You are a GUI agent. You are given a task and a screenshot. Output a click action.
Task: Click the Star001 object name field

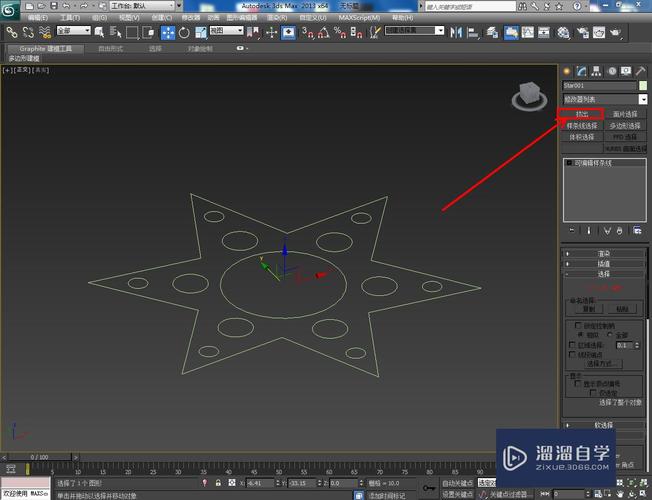599,86
